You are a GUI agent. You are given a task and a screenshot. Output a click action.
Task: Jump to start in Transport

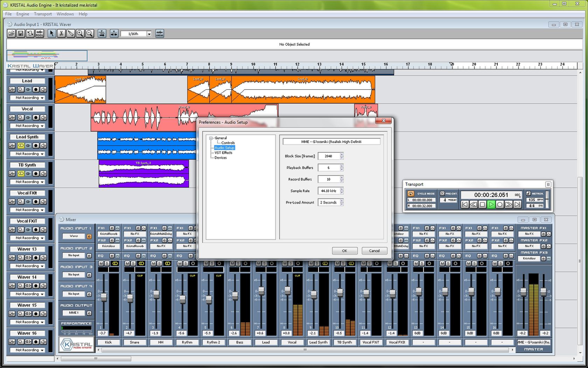465,204
